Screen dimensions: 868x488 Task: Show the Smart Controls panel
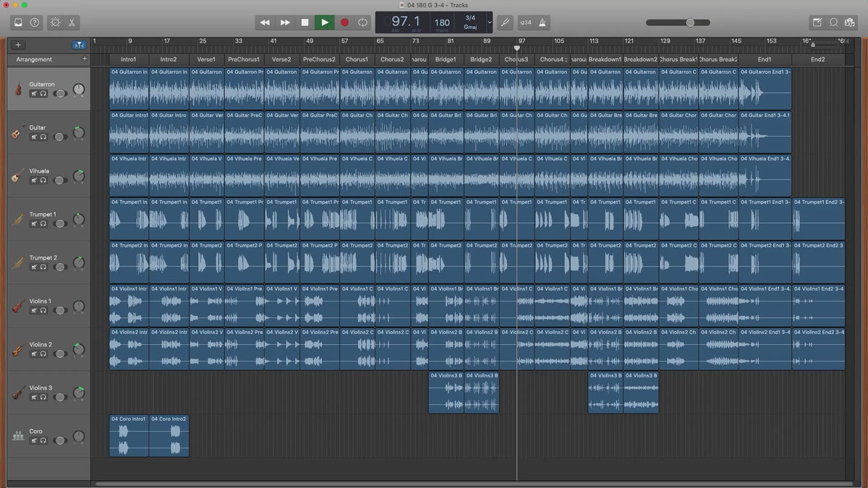pyautogui.click(x=55, y=22)
